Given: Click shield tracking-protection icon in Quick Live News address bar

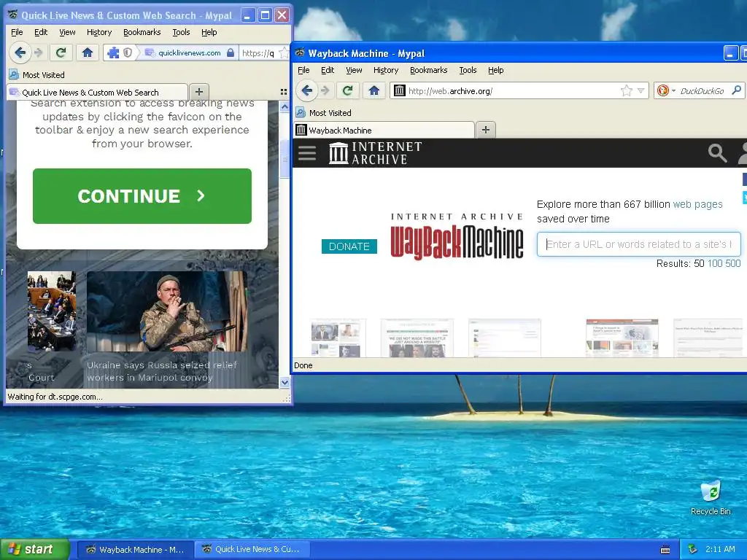Looking at the screenshot, I should pyautogui.click(x=128, y=52).
